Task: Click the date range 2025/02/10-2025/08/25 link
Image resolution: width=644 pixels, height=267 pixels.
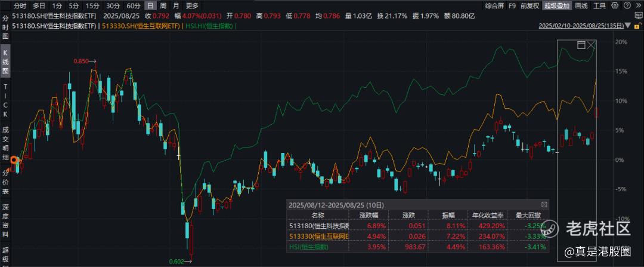Action: pos(581,26)
